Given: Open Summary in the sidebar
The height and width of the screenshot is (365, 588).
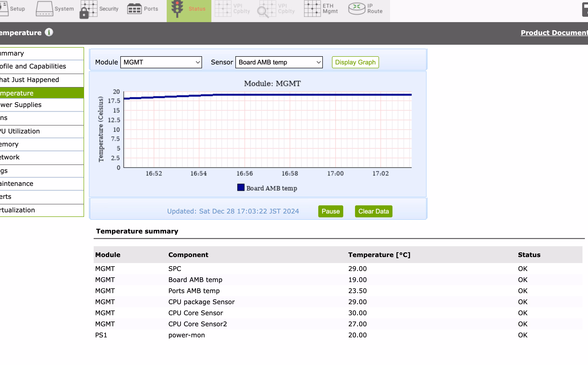Looking at the screenshot, I should point(42,53).
